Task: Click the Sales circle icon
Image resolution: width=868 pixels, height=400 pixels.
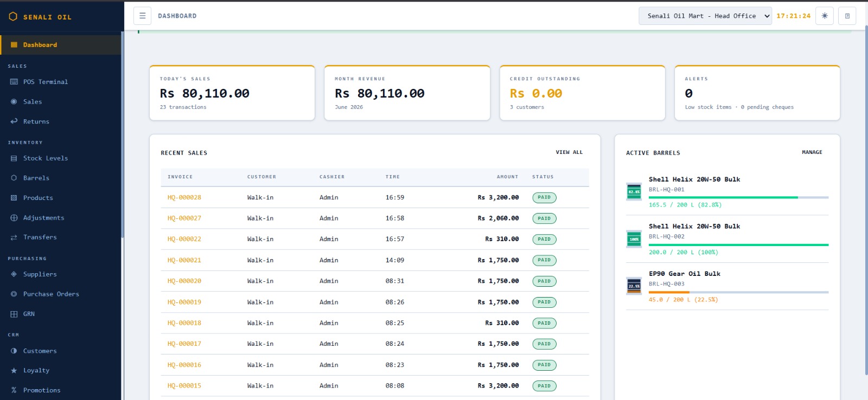Action: point(14,102)
